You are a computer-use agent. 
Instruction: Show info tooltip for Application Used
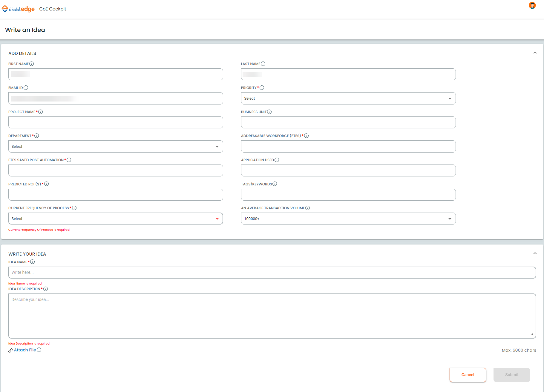[277, 160]
